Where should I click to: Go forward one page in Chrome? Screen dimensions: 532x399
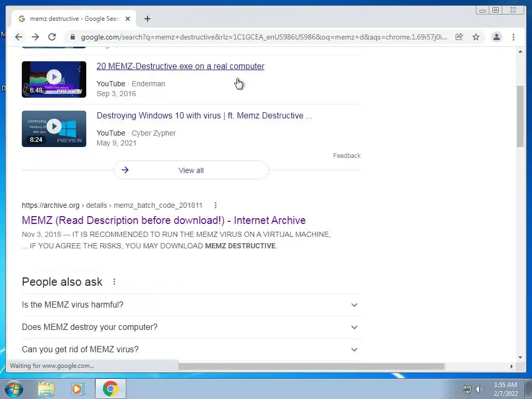35,37
